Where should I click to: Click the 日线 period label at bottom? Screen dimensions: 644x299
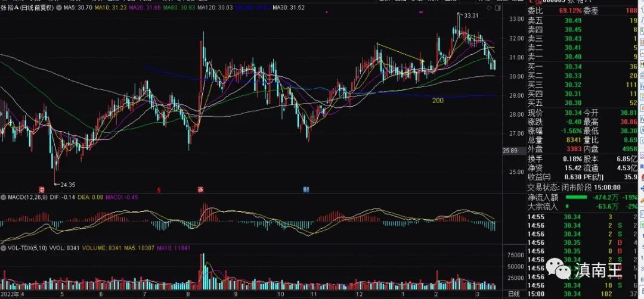click(514, 294)
